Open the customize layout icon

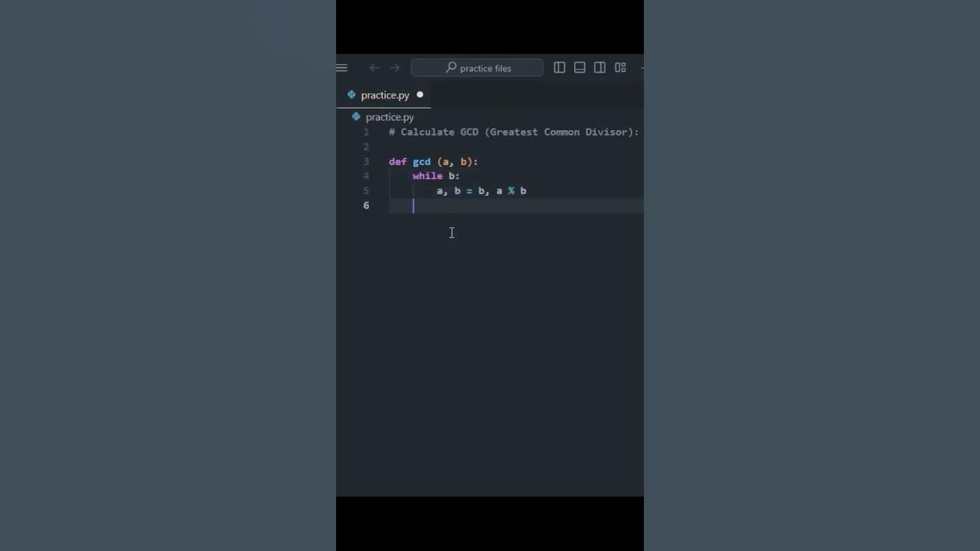click(620, 68)
